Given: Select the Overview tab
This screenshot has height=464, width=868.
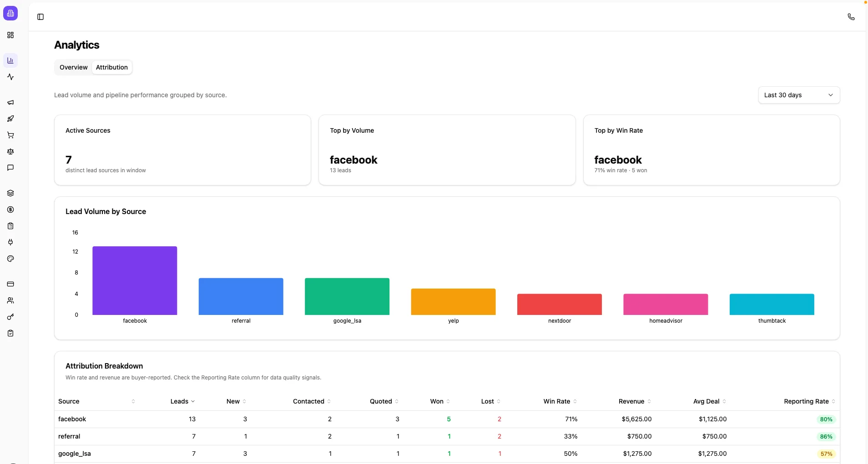Looking at the screenshot, I should (x=73, y=67).
